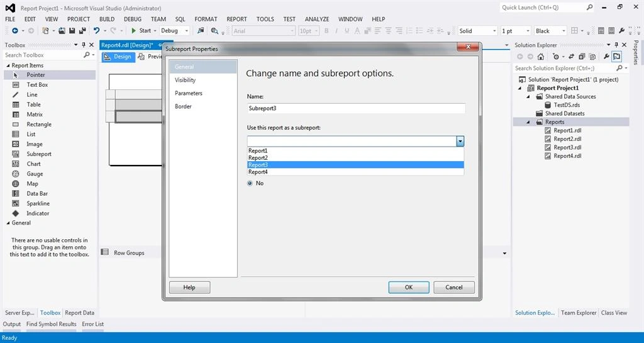The height and width of the screenshot is (343, 644).
Task: Open the subreport selection dropdown arrow
Action: pyautogui.click(x=460, y=142)
